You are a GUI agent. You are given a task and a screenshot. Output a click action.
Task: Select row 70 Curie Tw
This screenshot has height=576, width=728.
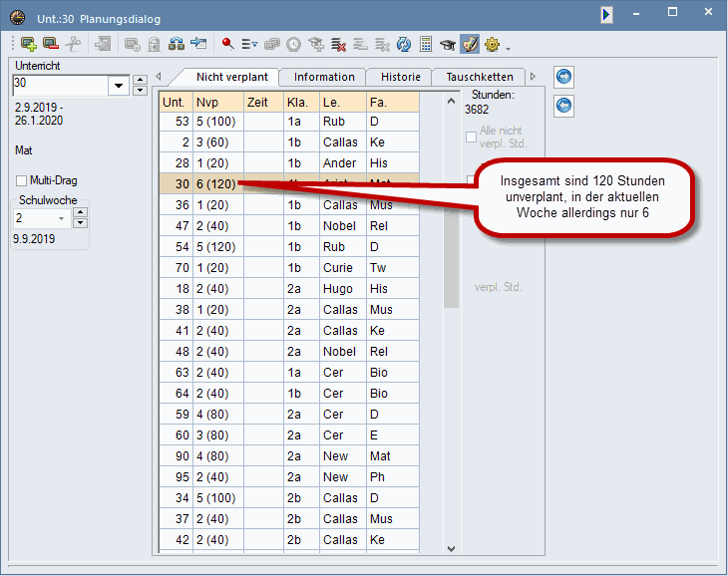[x=289, y=268]
